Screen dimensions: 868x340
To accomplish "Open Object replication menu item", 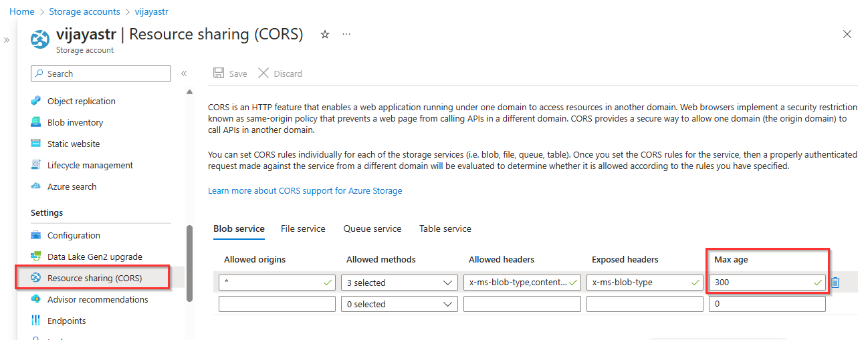I will [x=82, y=101].
